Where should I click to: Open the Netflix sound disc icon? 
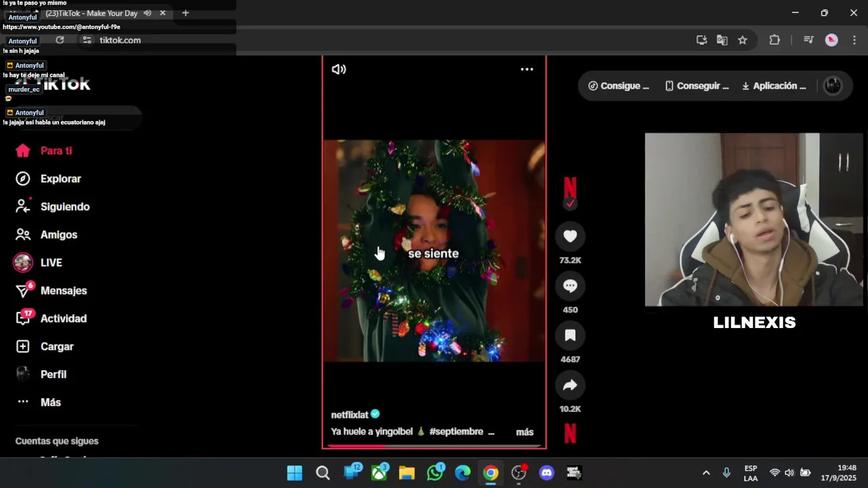(x=570, y=432)
